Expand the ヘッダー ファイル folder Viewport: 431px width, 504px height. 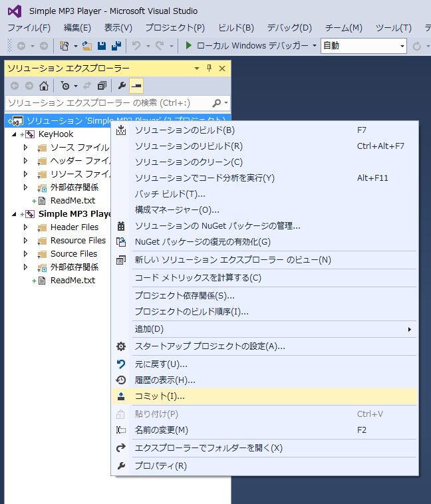[26, 161]
